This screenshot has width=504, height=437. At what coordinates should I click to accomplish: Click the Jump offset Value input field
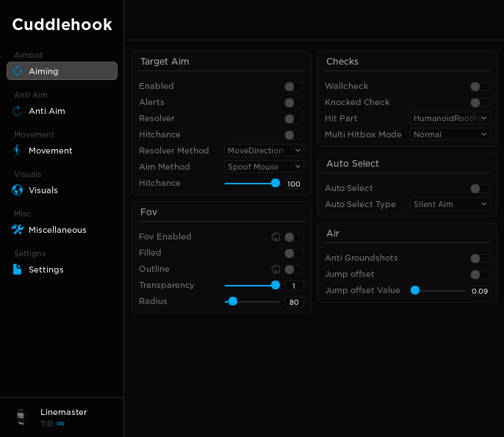tap(480, 291)
